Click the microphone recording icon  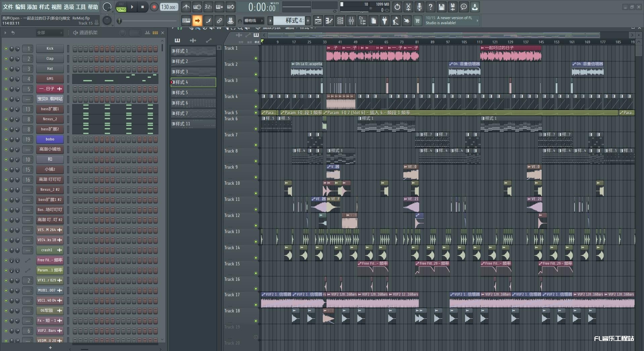[x=419, y=7]
